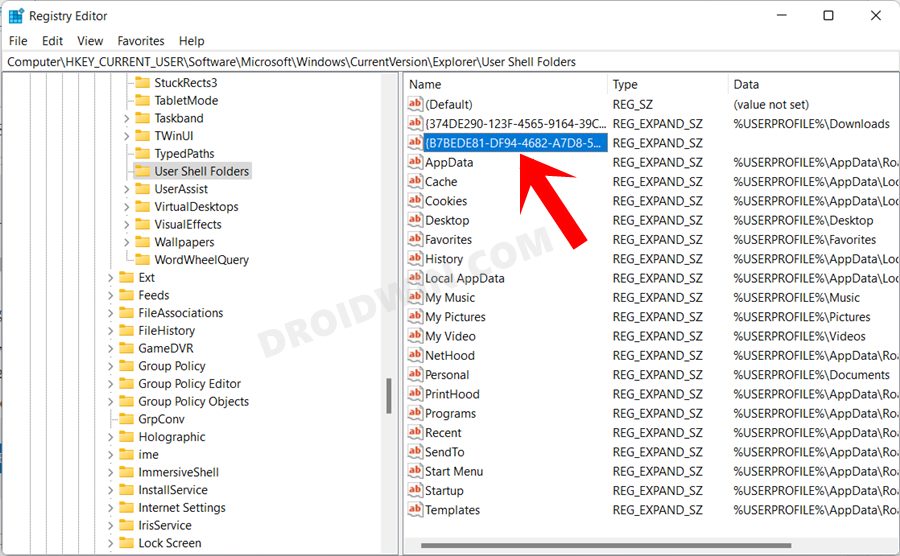Select the {B7BEDE81-DF94-4682-A7D8-5... value
The image size is (900, 556).
(x=515, y=143)
